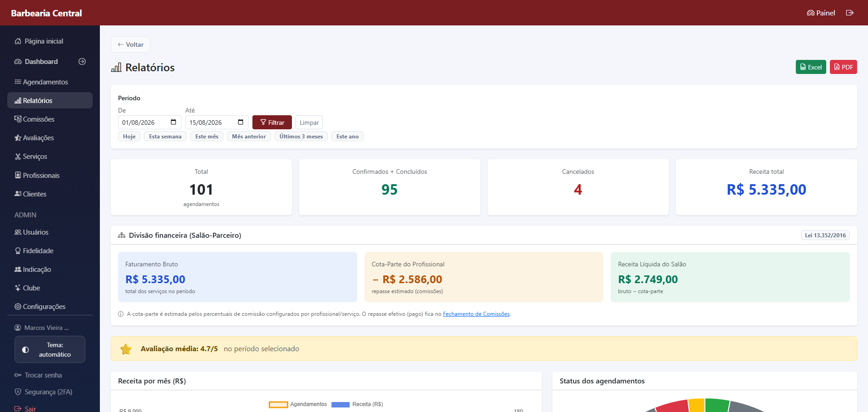Click the Barbearia Central brand title
The width and height of the screenshot is (868, 412).
pos(46,13)
